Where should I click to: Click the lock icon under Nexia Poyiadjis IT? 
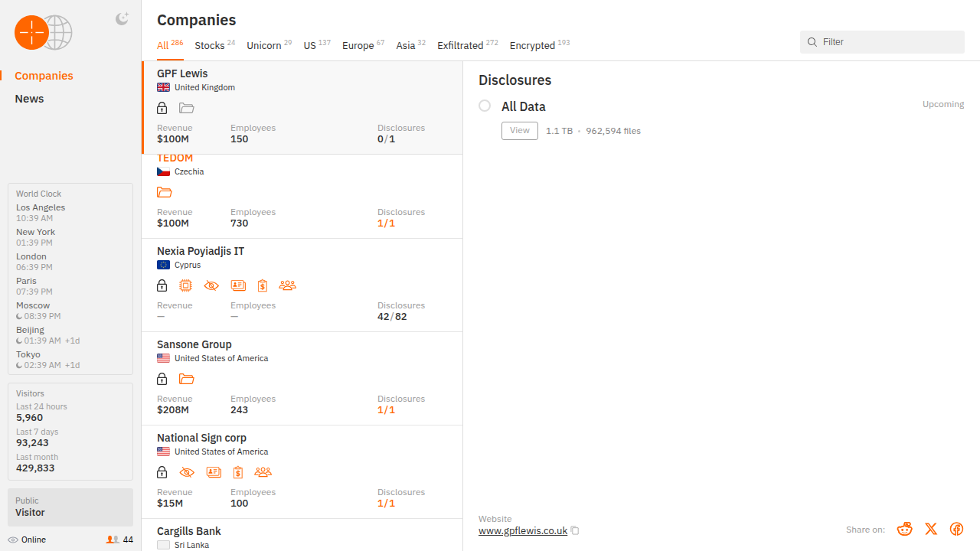coord(162,285)
